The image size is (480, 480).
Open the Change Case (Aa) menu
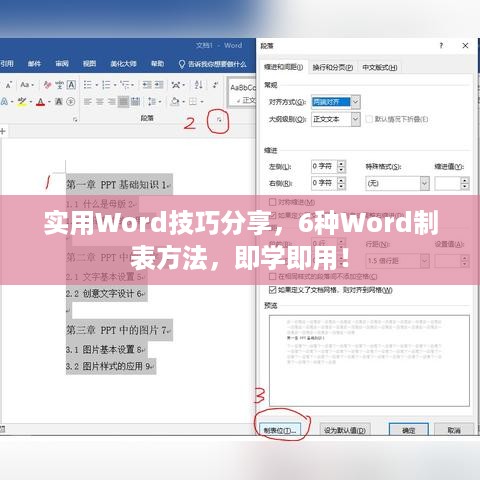point(27,85)
